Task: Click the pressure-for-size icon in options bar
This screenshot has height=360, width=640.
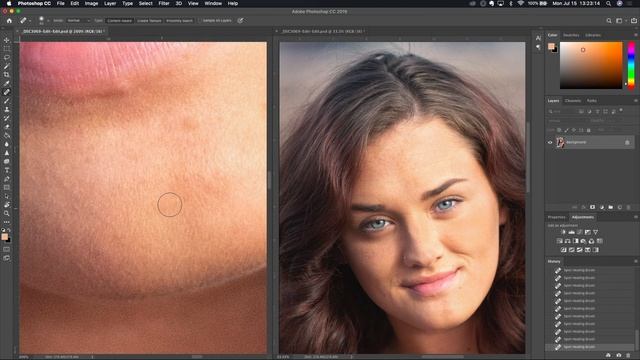Action: pyautogui.click(x=240, y=20)
